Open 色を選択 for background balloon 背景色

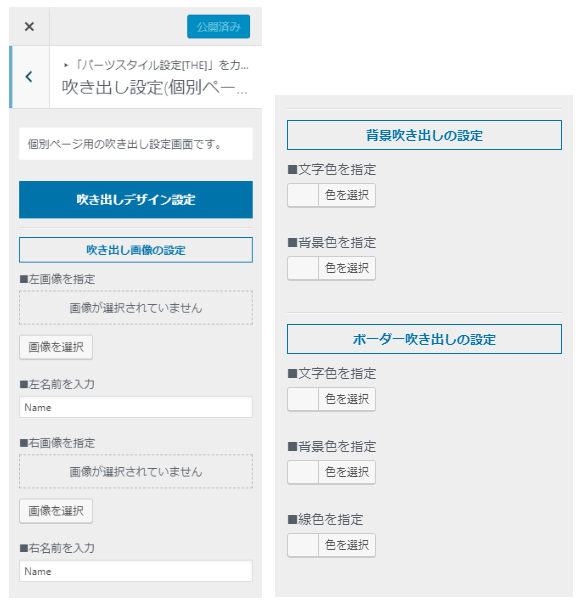point(347,268)
